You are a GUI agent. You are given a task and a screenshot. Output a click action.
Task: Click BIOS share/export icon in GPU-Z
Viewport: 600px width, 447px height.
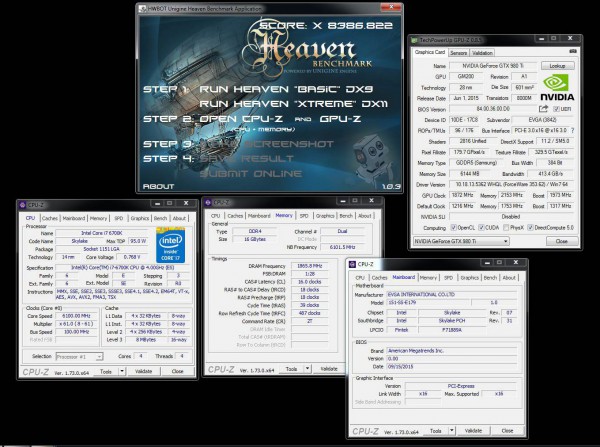pyautogui.click(x=543, y=109)
